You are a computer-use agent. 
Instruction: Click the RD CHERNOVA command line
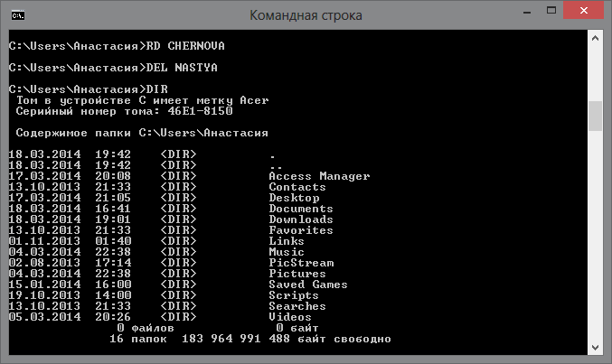coord(117,46)
